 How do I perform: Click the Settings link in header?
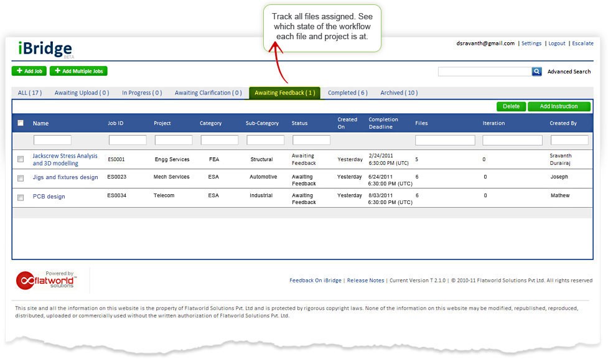(531, 44)
